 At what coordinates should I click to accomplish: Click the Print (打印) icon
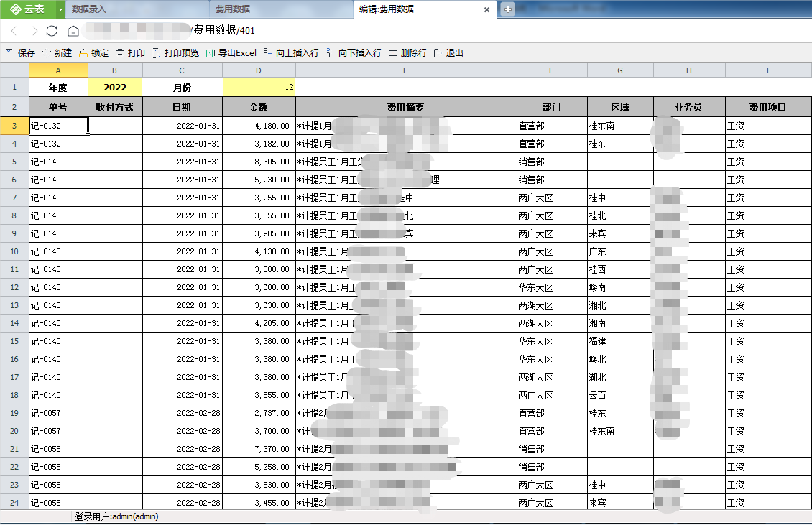120,53
